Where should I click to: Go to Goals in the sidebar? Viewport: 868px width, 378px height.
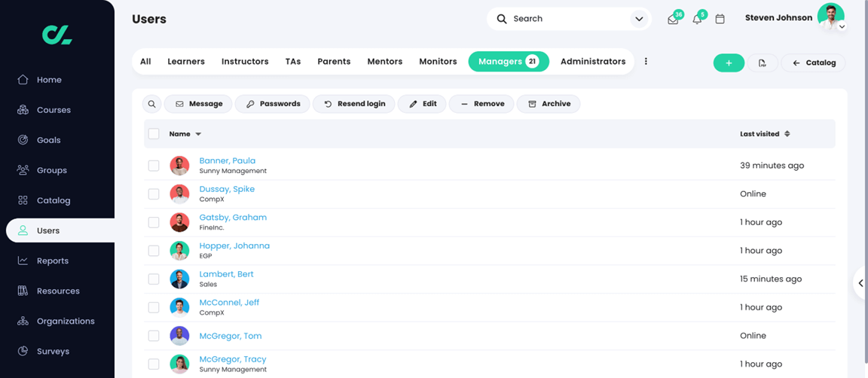coord(49,140)
